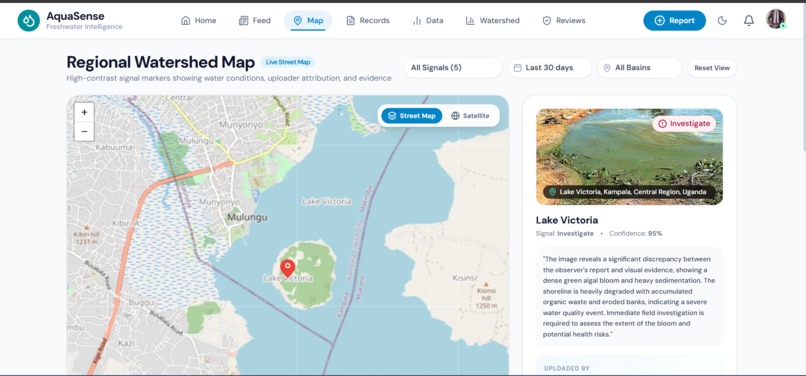Image resolution: width=806 pixels, height=376 pixels.
Task: Go to the Feed page
Action: (x=254, y=21)
